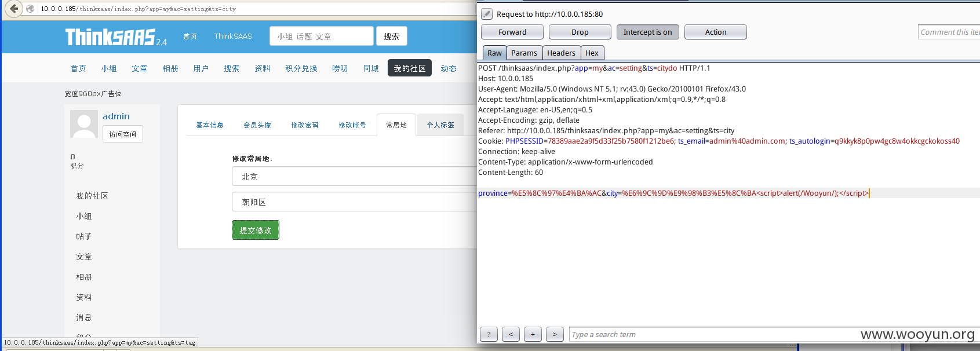Open 消息 in left sidebar

(x=84, y=317)
